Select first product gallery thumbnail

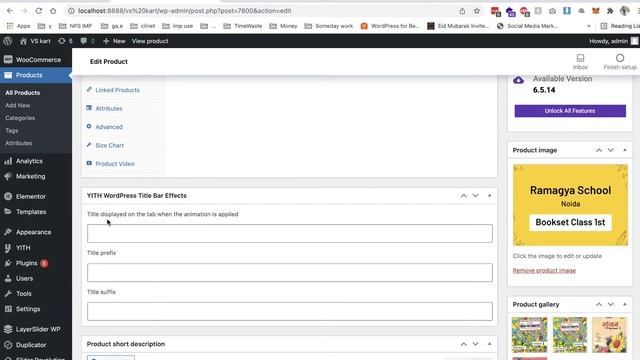(x=529, y=335)
